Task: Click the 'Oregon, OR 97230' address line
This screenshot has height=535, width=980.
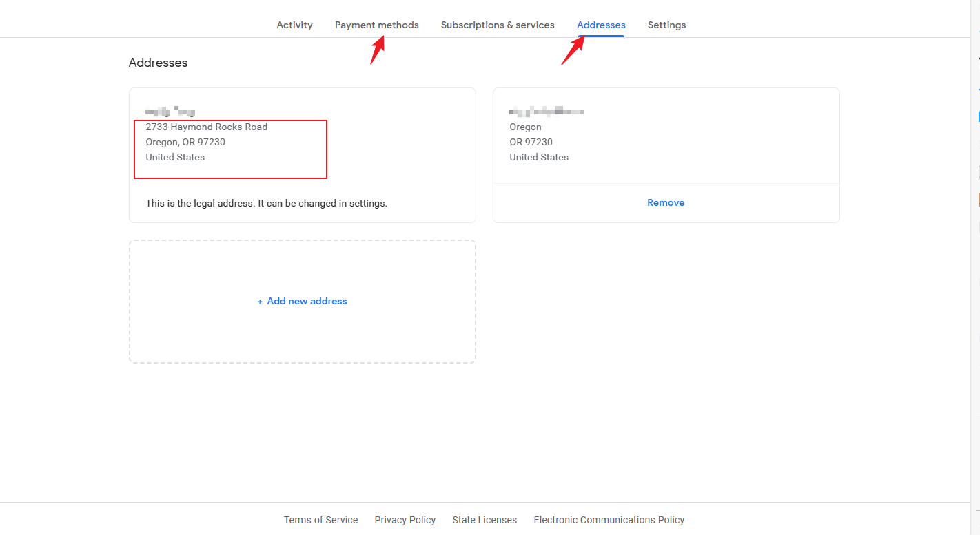Action: 185,142
